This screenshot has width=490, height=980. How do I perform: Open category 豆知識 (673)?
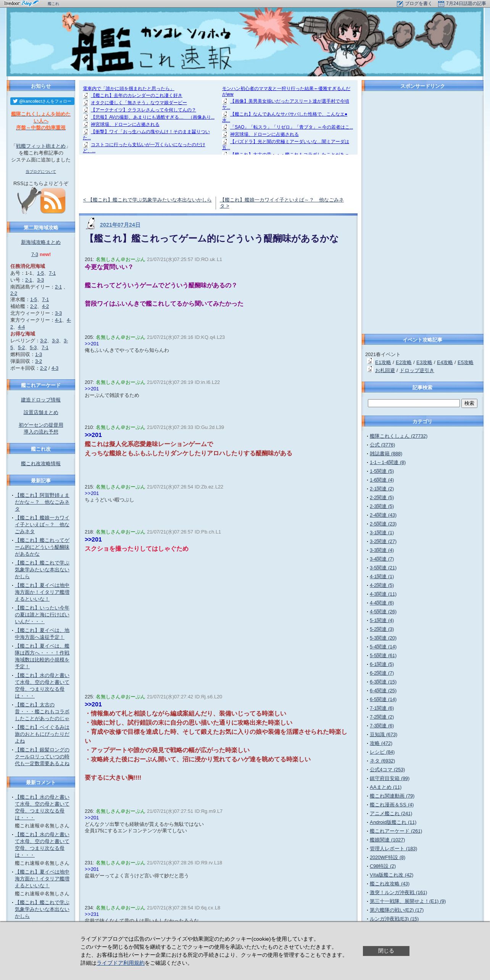[384, 735]
